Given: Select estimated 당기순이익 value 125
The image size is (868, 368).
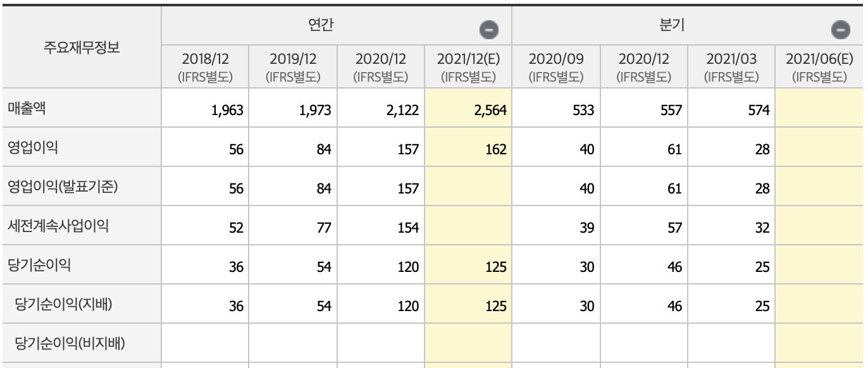Looking at the screenshot, I should [x=496, y=267].
